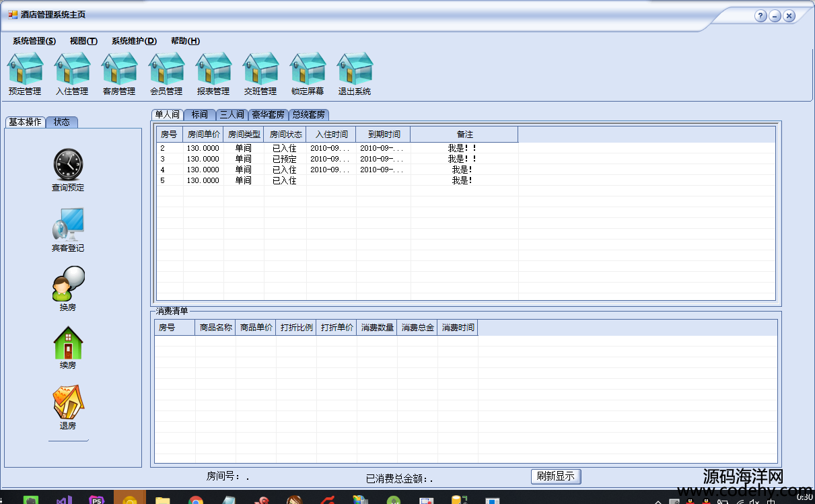Click the 退房 checkout icon
The width and height of the screenshot is (815, 504).
[68, 403]
